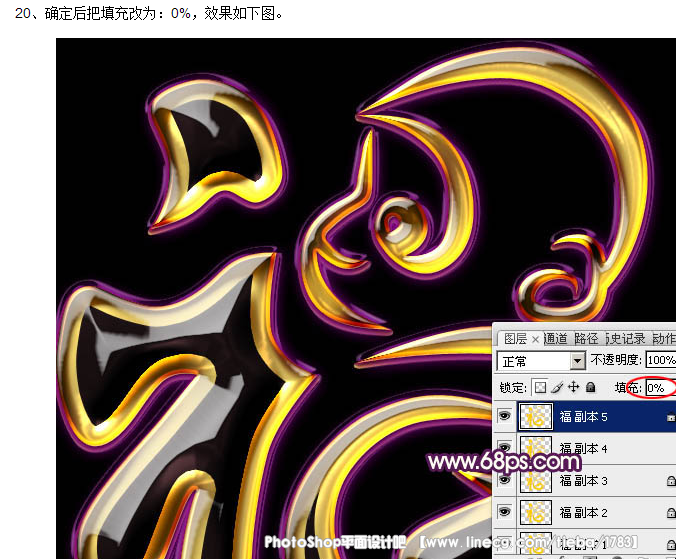Viewport: 688px width, 559px height.
Task: Hide the 福 副本 5 layer
Action: point(505,416)
